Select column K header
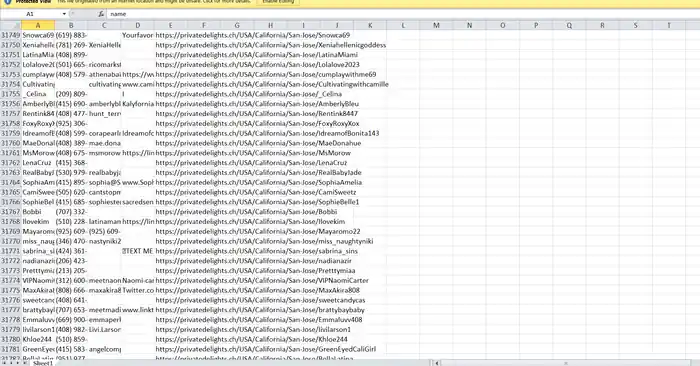Image resolution: width=700 pixels, height=366 pixels. [x=370, y=25]
